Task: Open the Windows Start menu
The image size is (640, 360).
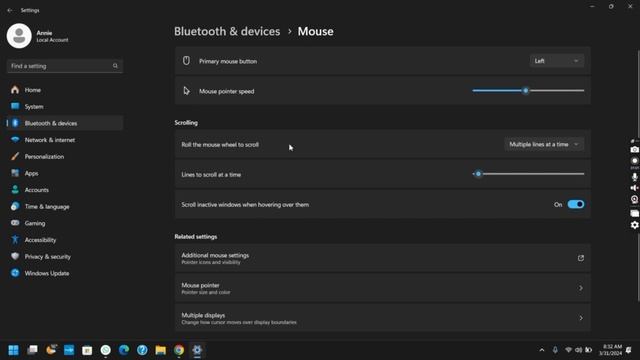Action: 13,350
